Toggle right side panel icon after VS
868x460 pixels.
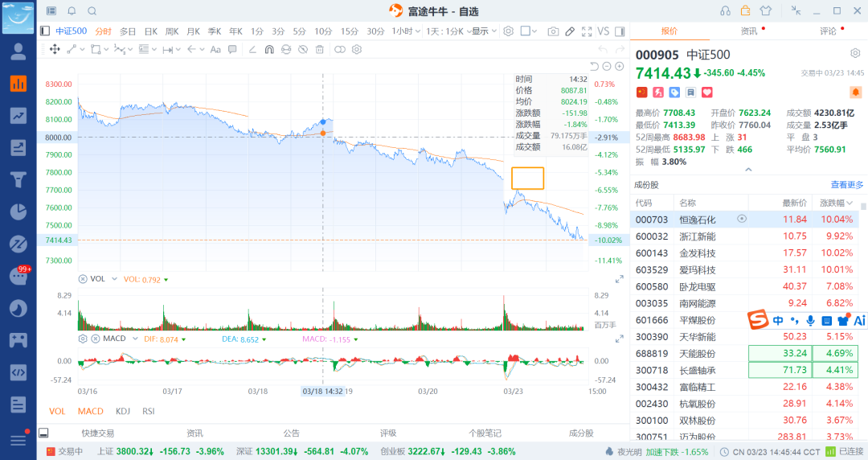620,31
